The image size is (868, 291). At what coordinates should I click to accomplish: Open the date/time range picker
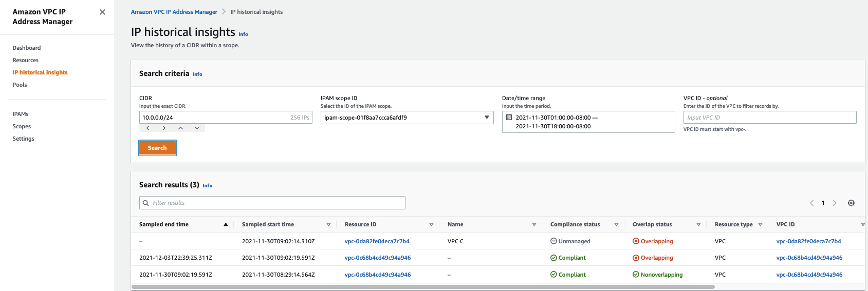588,122
